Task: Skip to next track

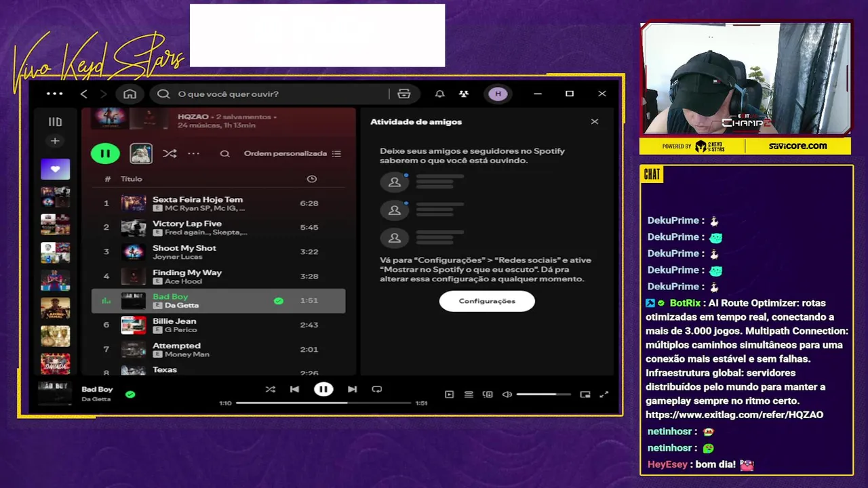Action: click(352, 390)
